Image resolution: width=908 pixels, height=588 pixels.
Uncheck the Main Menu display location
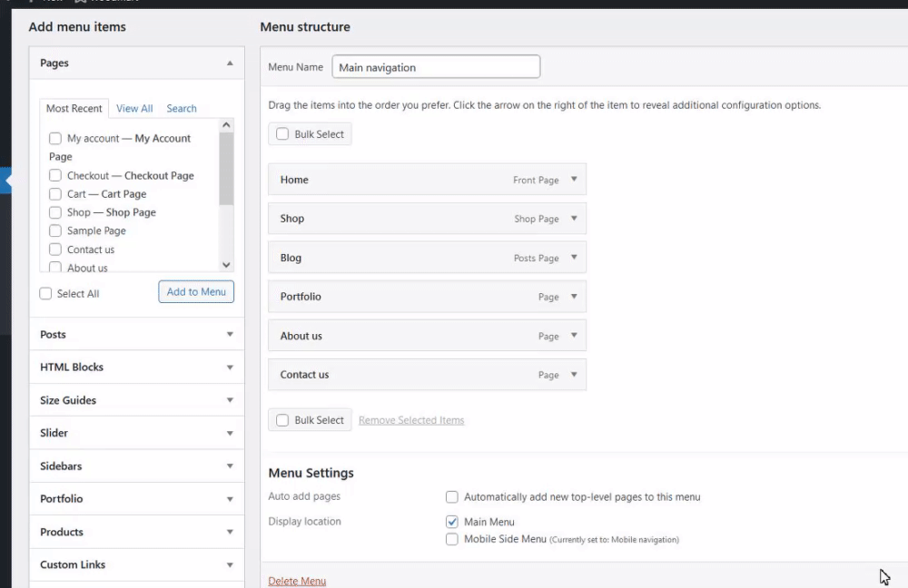pos(452,522)
